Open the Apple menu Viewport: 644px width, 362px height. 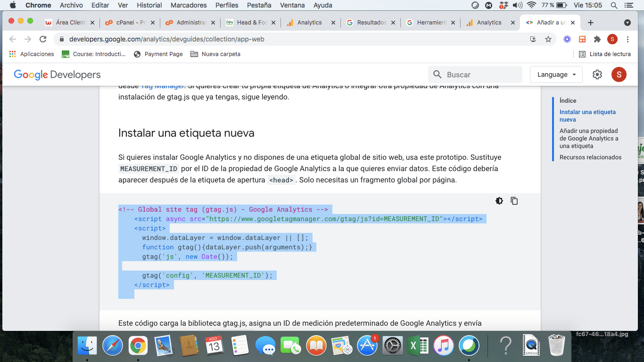[x=13, y=5]
